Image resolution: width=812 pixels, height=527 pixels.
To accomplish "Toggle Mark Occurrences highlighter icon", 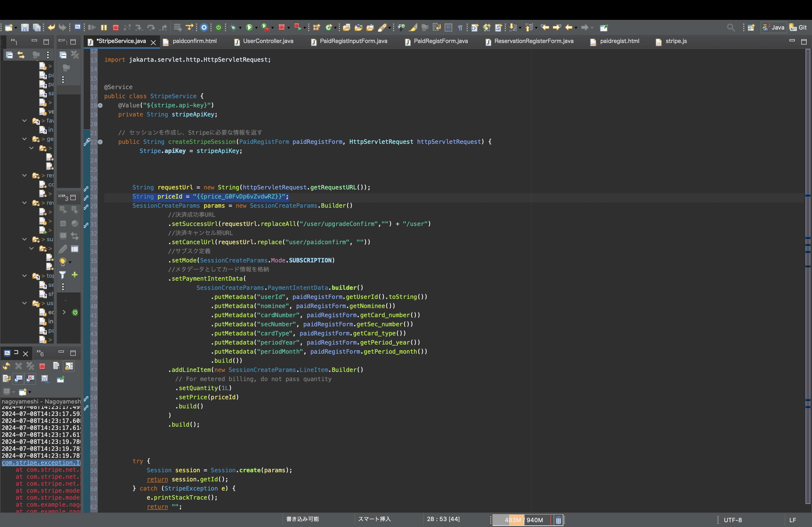I will 413,28.
